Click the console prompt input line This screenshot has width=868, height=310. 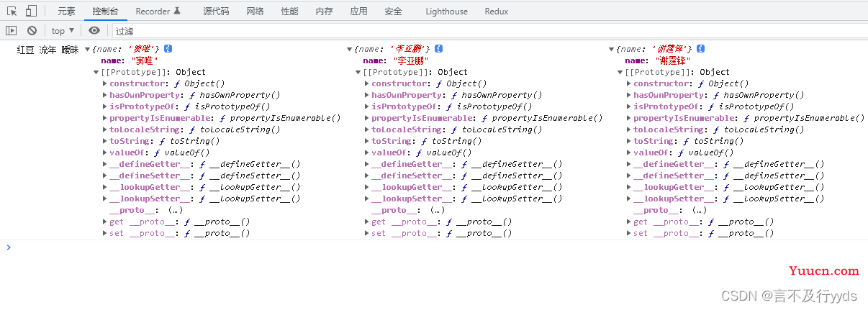439,247
